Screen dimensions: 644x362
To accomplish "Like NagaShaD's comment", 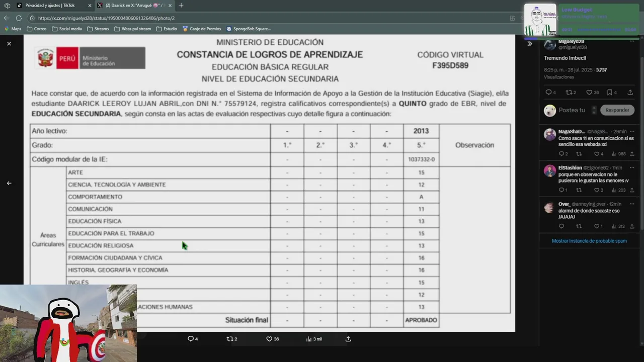I will (x=596, y=154).
